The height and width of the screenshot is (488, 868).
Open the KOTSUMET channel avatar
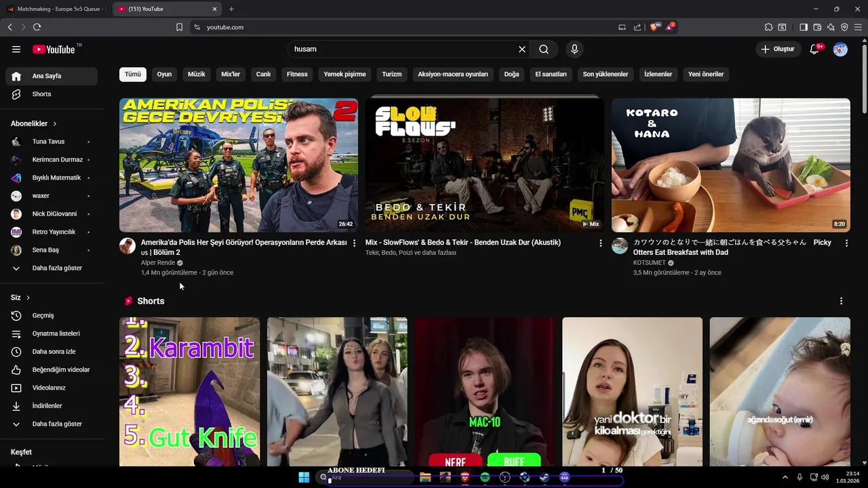click(620, 246)
